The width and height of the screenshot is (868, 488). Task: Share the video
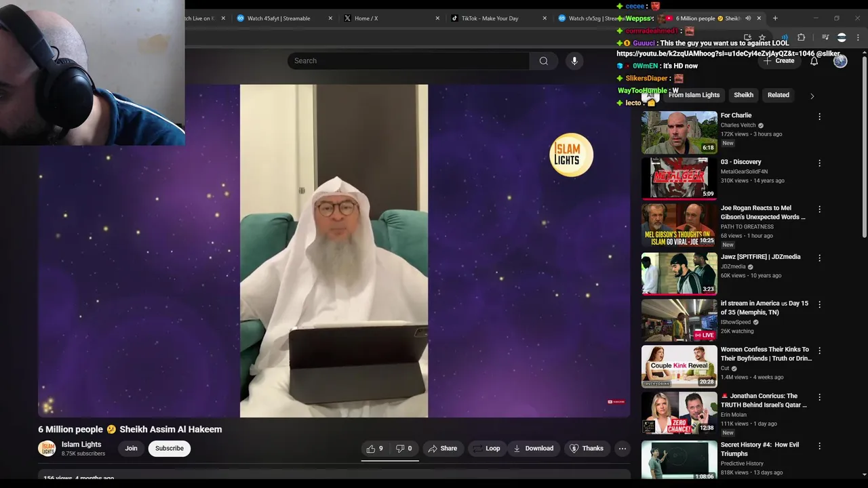pyautogui.click(x=442, y=448)
